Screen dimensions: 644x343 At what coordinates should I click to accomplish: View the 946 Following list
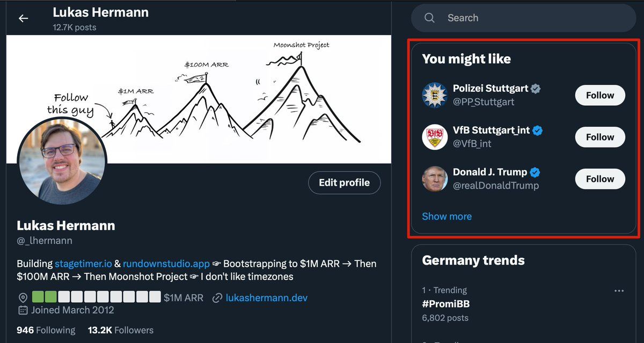(46, 330)
